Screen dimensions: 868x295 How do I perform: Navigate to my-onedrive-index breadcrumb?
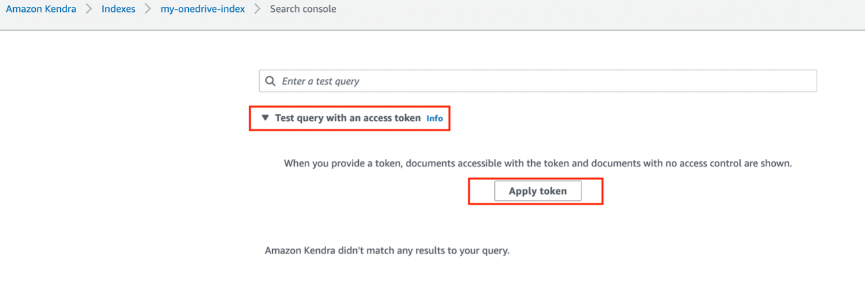pyautogui.click(x=203, y=9)
